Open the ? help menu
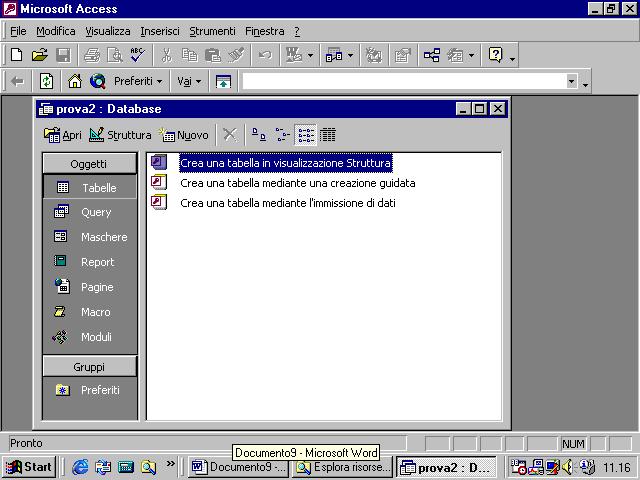This screenshot has height=480, width=640. (297, 31)
